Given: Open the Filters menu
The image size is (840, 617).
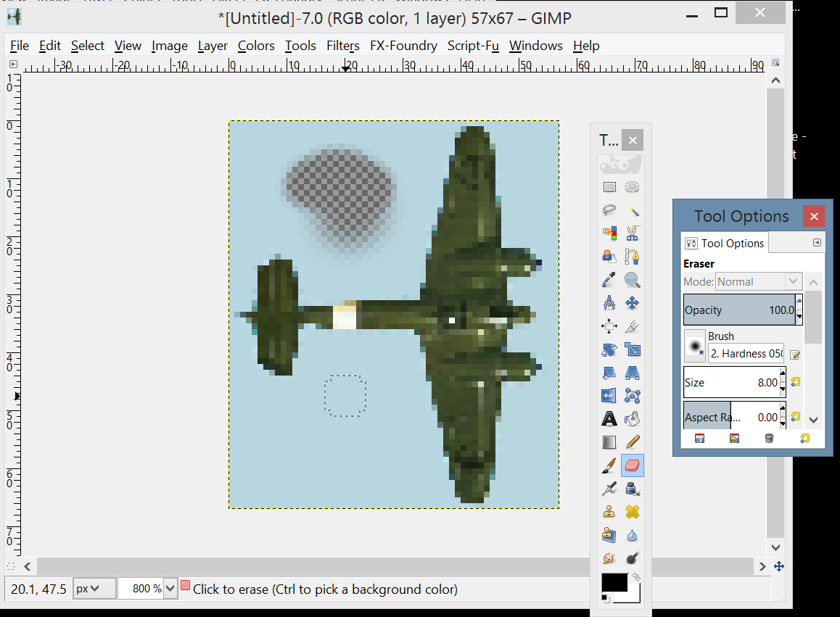Looking at the screenshot, I should tap(343, 46).
